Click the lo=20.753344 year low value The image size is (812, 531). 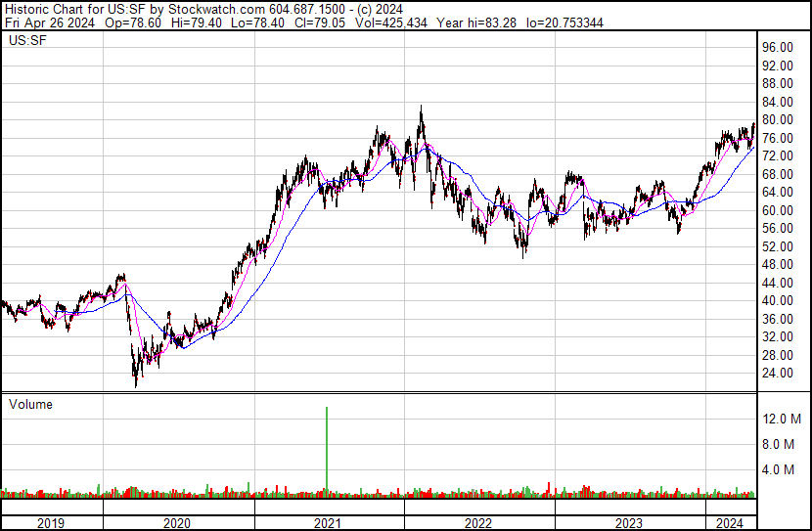[564, 22]
